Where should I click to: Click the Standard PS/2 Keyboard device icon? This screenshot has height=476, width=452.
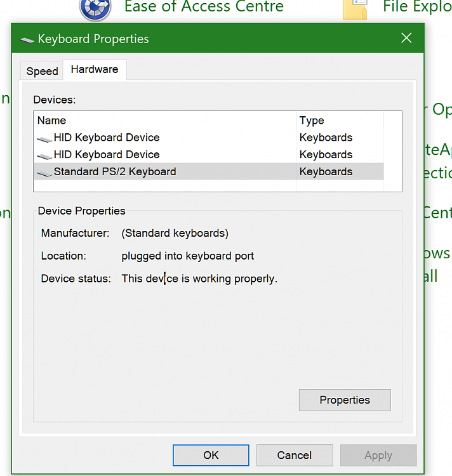tap(44, 173)
